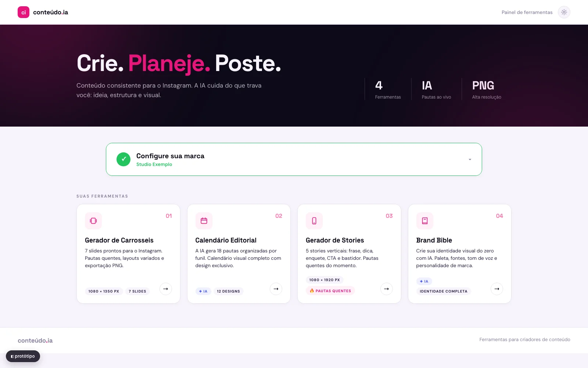The width and height of the screenshot is (588, 368).
Task: Click the Studio Exemplo brand label
Action: (154, 164)
